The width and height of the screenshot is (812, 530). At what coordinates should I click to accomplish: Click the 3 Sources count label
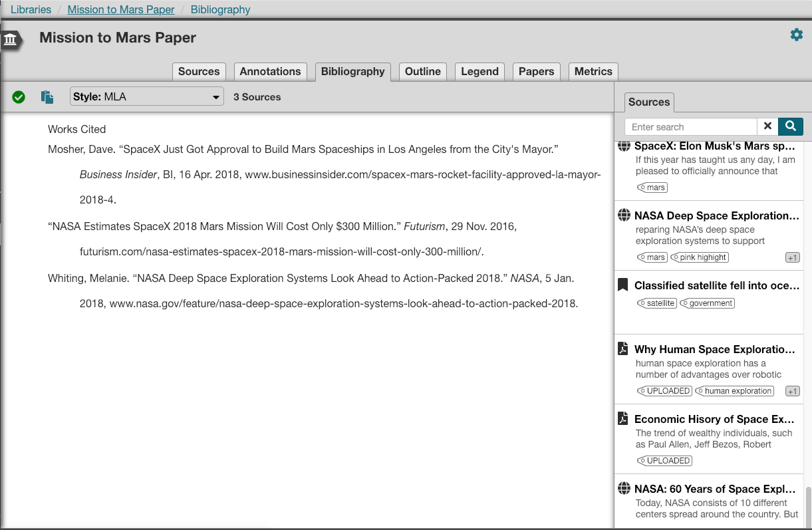257,97
